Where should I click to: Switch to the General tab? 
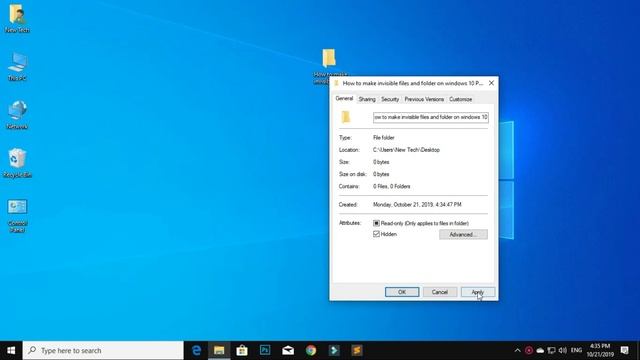click(x=344, y=98)
